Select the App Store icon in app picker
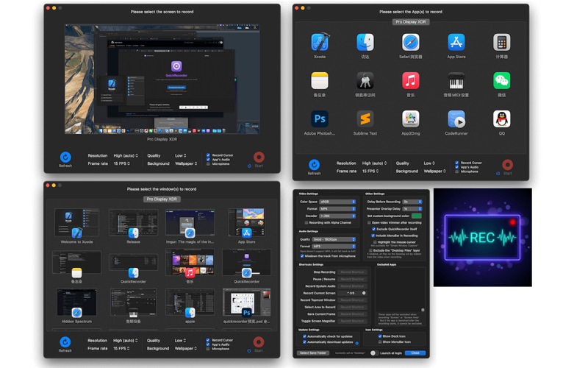Screen dimensions: 588x368 click(x=456, y=42)
